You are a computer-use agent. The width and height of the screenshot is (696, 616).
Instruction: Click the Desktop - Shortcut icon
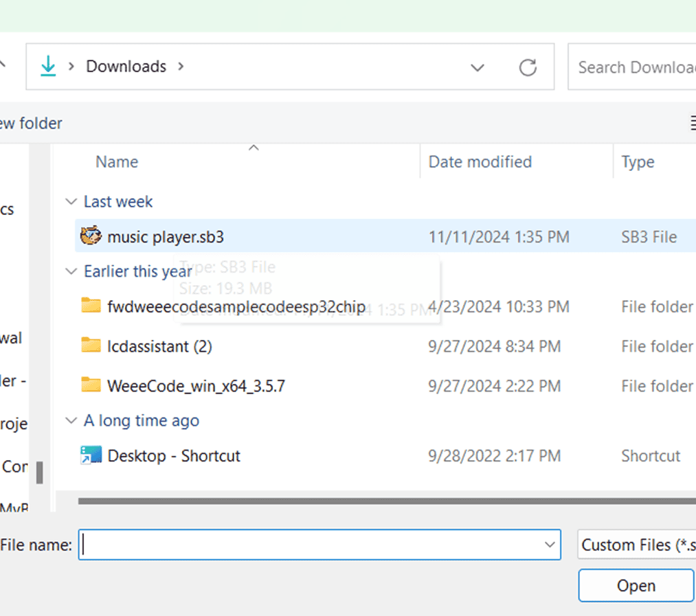pyautogui.click(x=91, y=455)
